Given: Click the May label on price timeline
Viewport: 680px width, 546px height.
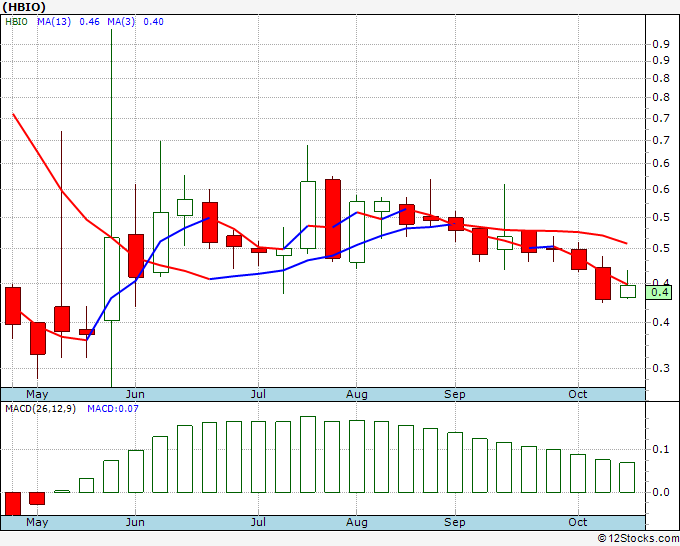Looking at the screenshot, I should tap(37, 394).
